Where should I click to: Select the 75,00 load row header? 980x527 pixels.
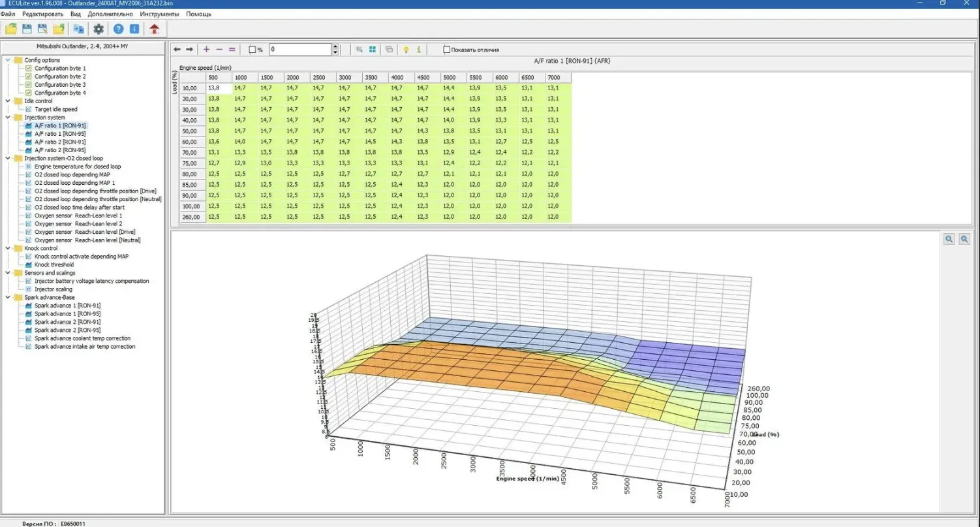click(x=193, y=163)
